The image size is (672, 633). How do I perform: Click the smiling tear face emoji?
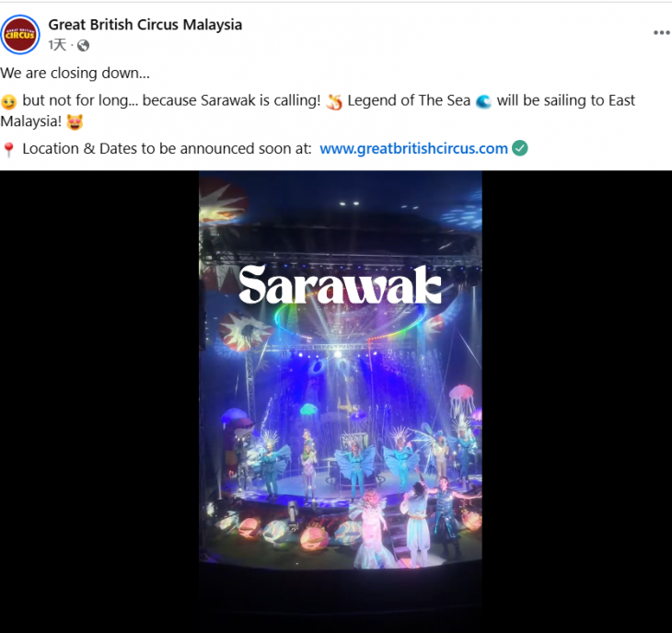click(x=8, y=101)
